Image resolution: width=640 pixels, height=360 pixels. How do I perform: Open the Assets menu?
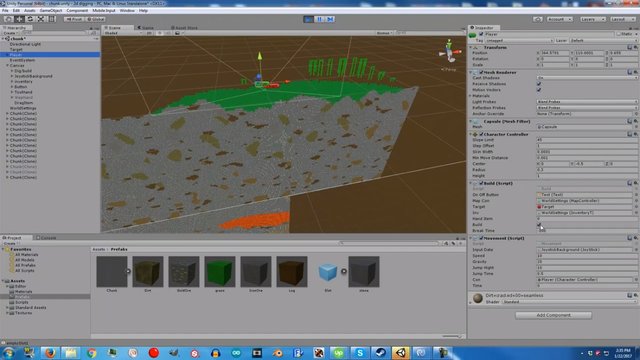coord(29,11)
